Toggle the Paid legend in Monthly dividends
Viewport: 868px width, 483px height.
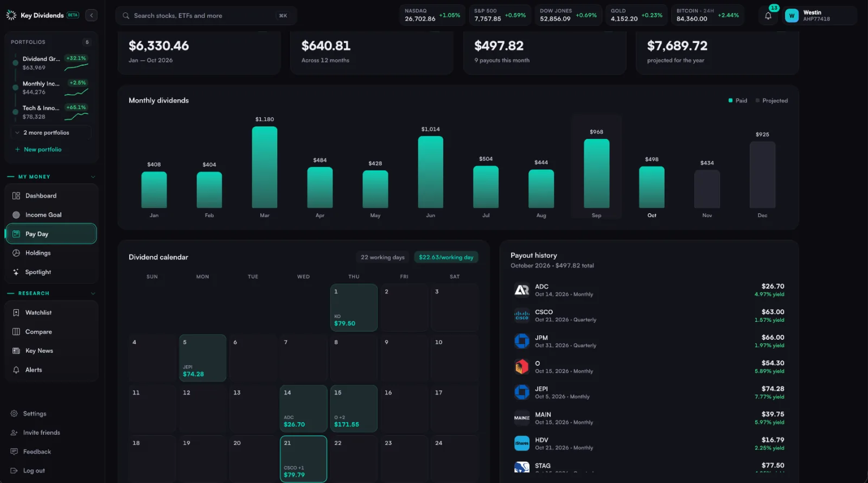(x=738, y=100)
